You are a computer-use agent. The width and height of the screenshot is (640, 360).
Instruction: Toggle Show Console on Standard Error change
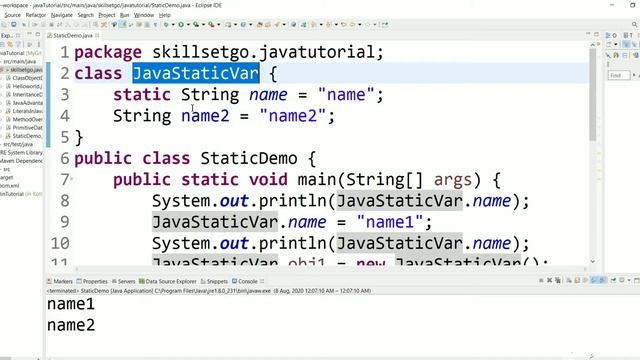click(602, 280)
